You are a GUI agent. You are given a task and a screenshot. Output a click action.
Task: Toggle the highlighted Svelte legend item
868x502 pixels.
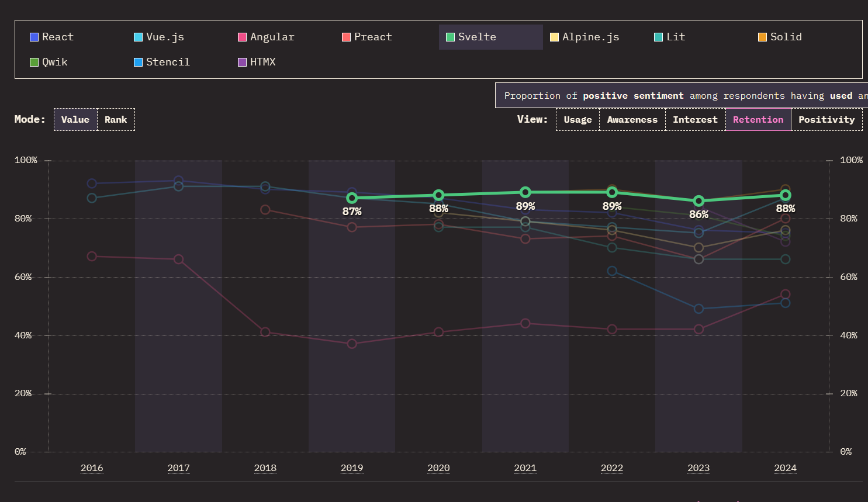point(490,37)
